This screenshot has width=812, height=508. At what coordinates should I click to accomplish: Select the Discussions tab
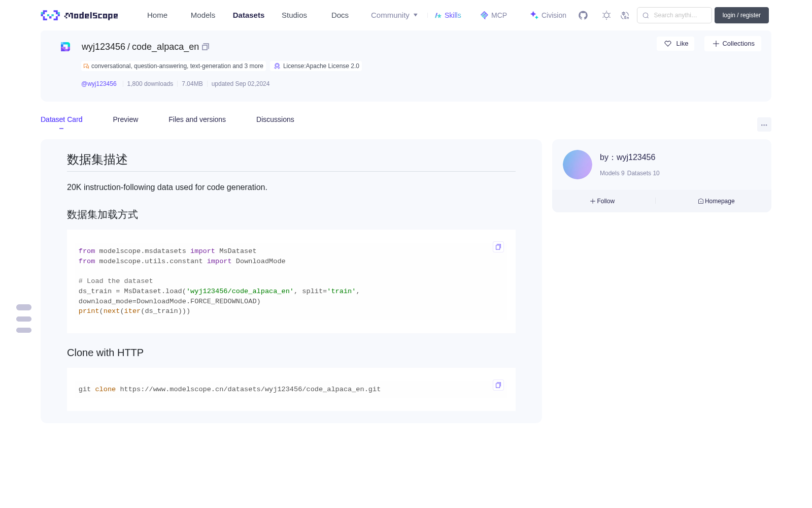(275, 119)
